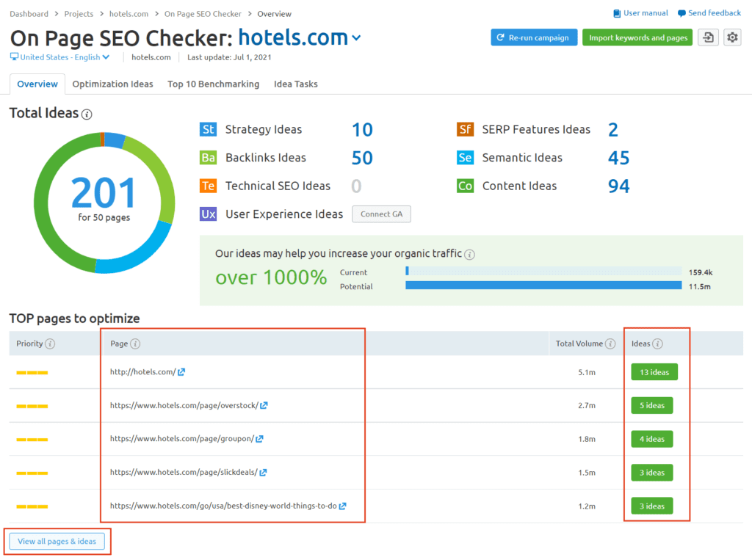Click the Send feedback link
The image size is (752, 560).
point(715,13)
